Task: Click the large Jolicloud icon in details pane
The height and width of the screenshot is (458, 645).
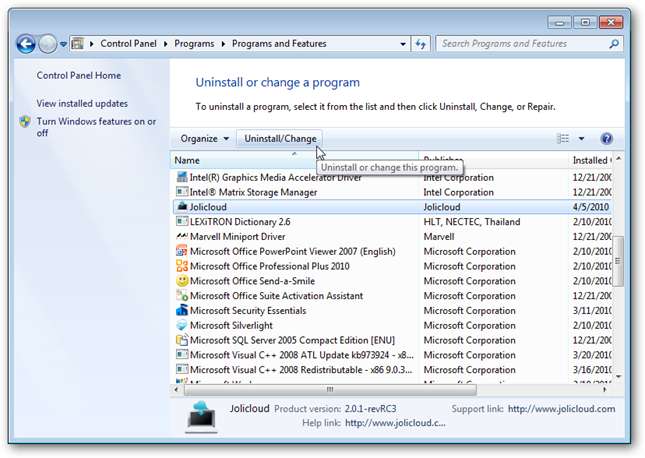Action: click(x=201, y=416)
